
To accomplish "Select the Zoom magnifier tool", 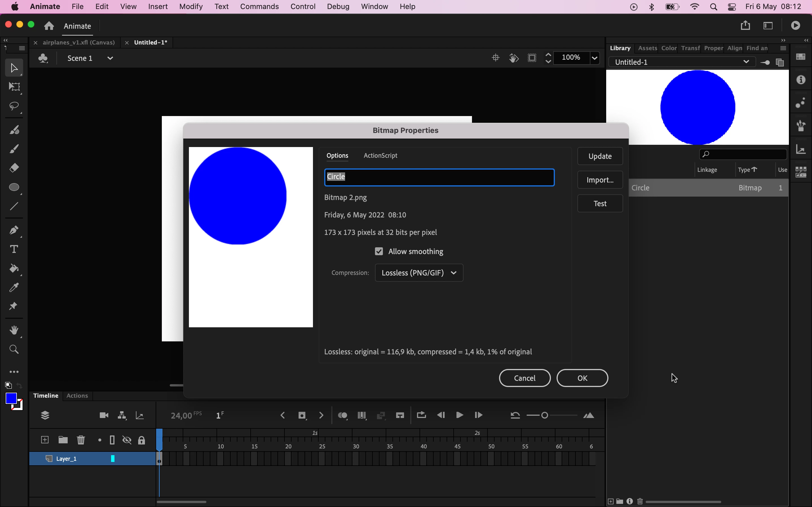I will click(x=14, y=349).
